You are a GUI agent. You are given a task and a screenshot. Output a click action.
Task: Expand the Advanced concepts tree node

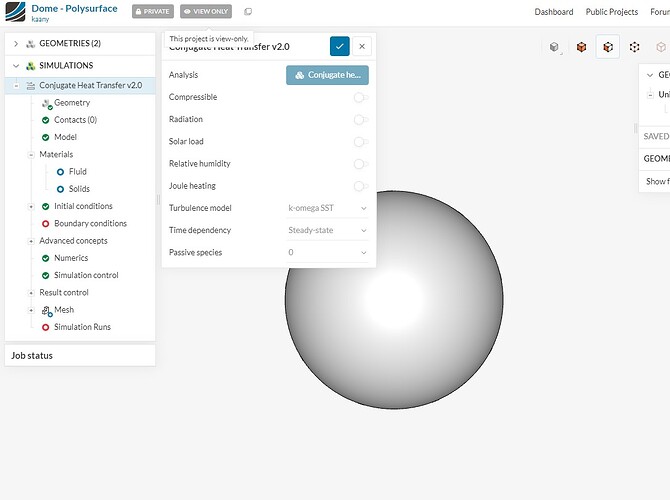pyautogui.click(x=31, y=241)
